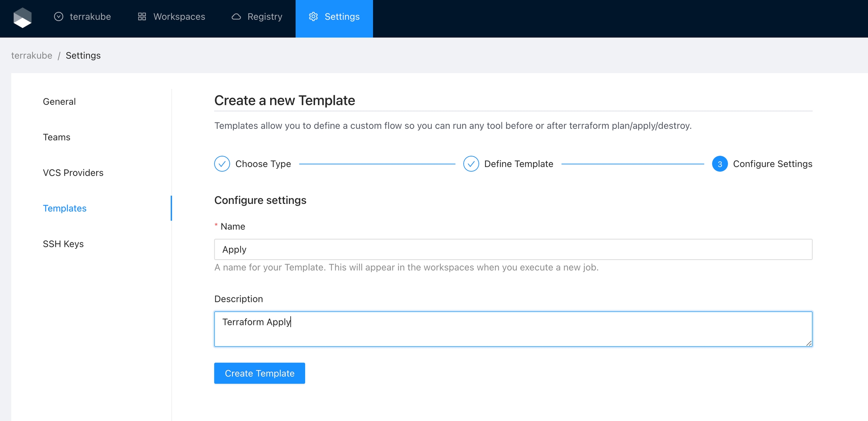Focus the Description text area
This screenshot has height=421, width=868.
[x=513, y=329]
